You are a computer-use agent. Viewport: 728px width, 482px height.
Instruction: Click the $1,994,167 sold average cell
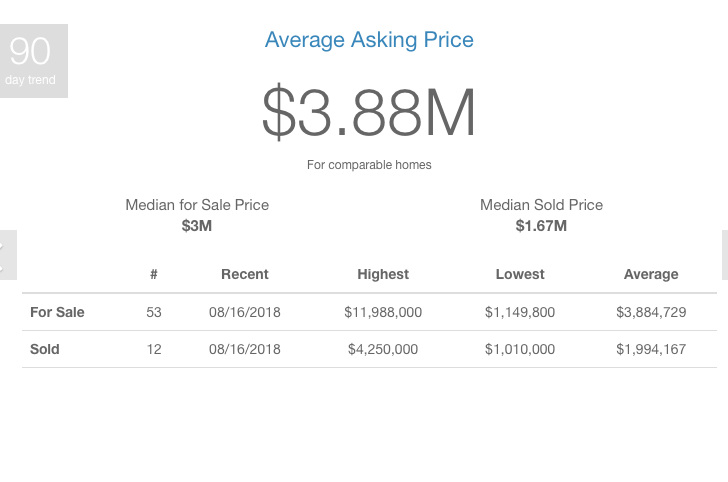tap(651, 349)
